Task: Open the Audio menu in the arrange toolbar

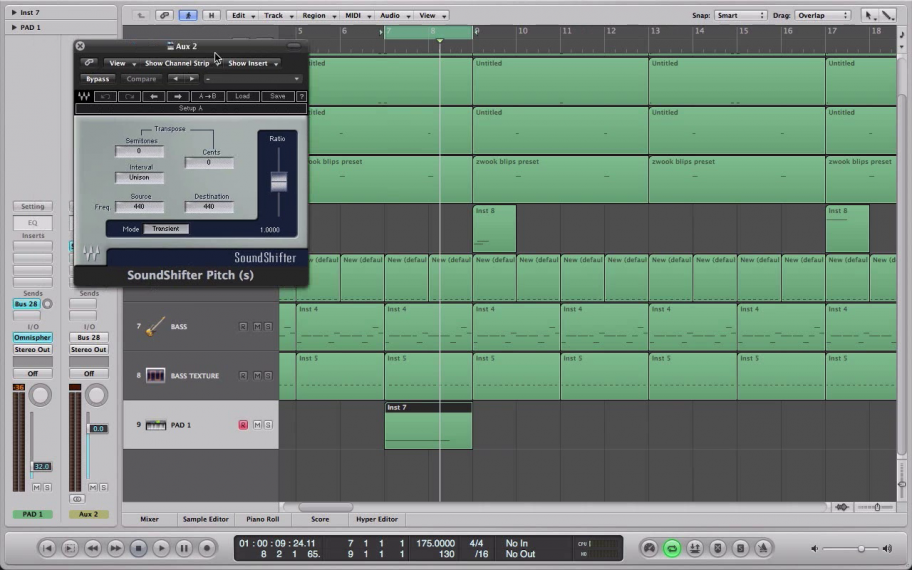Action: click(x=394, y=15)
